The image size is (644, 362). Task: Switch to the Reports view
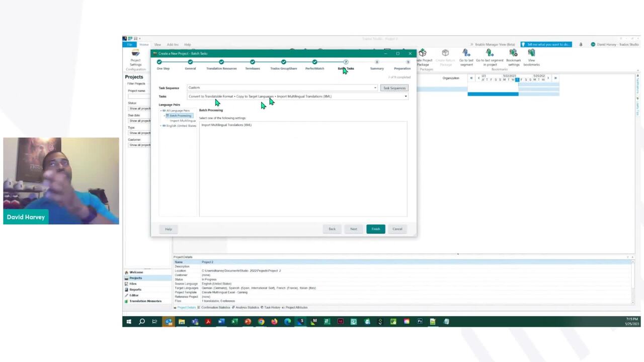click(x=135, y=290)
